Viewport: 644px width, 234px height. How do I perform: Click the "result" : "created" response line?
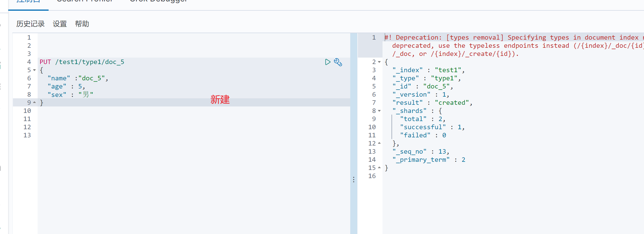tap(433, 103)
